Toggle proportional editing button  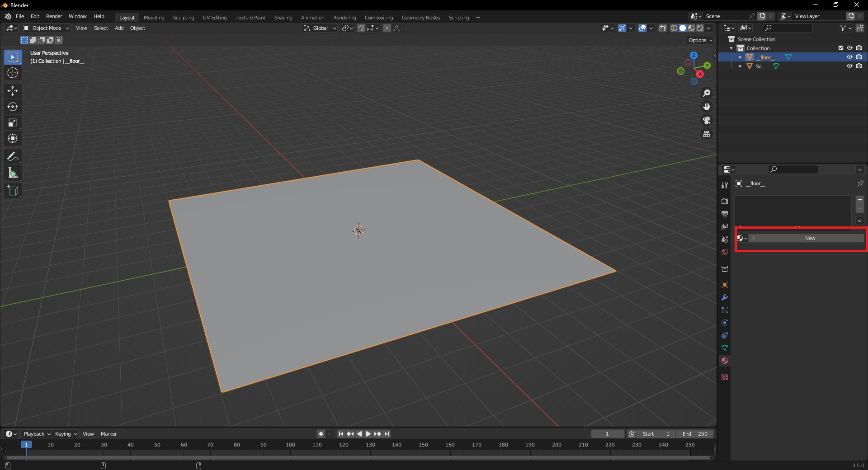tap(387, 28)
